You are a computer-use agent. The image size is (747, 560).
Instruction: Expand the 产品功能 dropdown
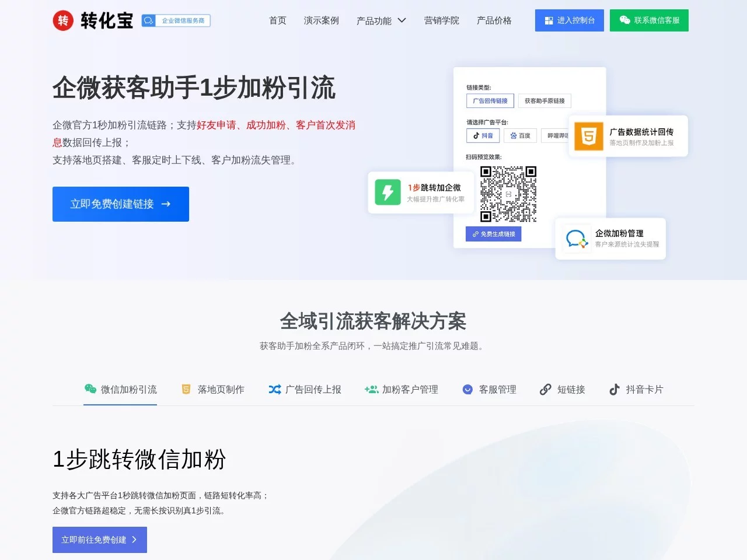point(381,20)
